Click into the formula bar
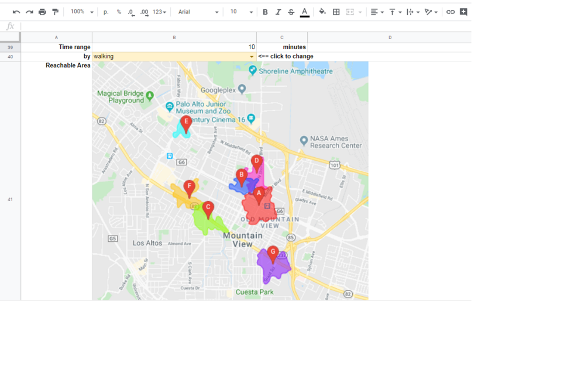 tap(246, 26)
